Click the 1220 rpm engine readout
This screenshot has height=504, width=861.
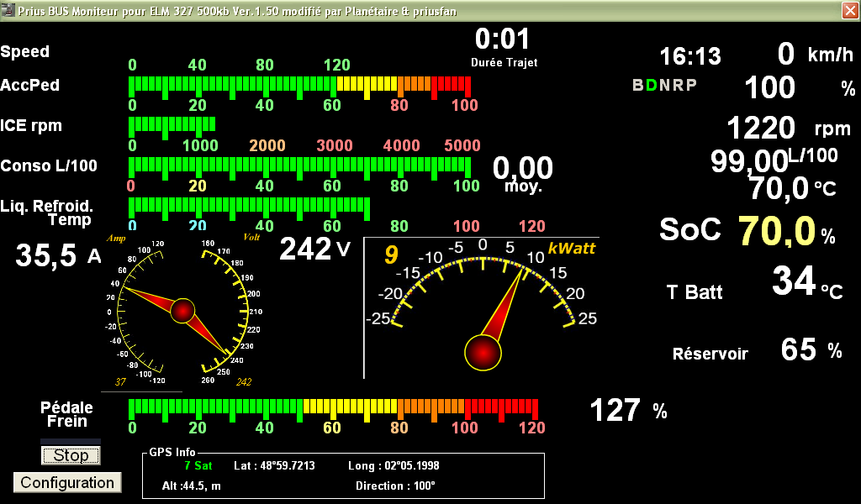point(761,129)
